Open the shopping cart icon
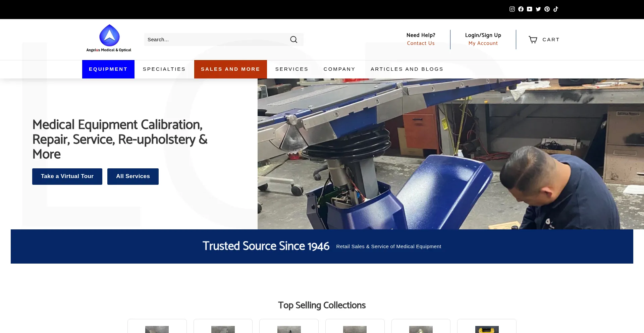The image size is (644, 333). click(533, 40)
